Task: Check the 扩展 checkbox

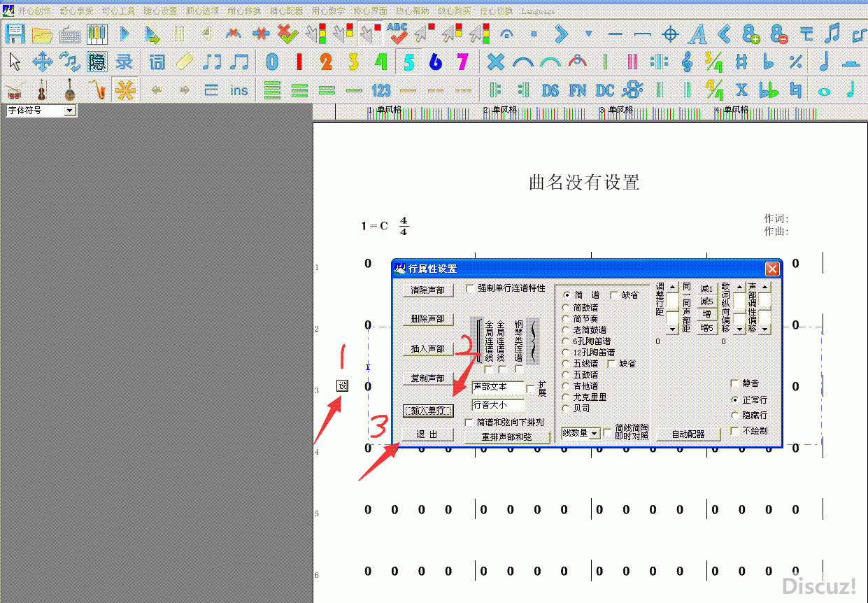Action: [x=529, y=389]
